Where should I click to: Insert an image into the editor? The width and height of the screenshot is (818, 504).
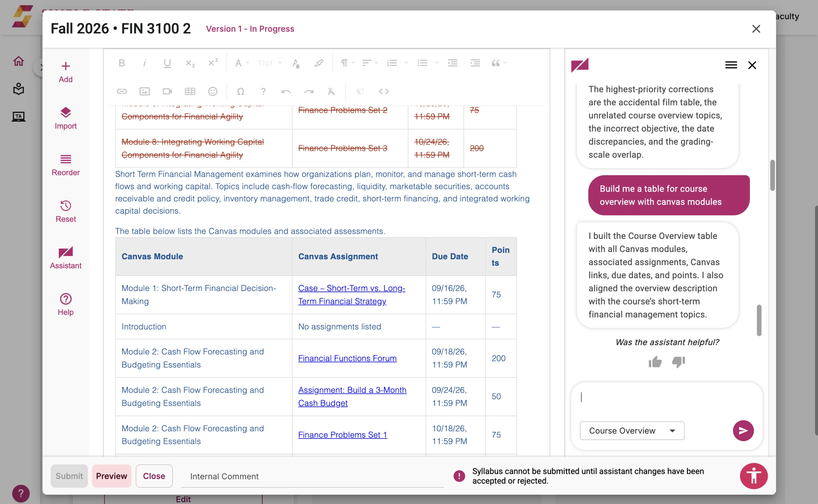(x=144, y=91)
